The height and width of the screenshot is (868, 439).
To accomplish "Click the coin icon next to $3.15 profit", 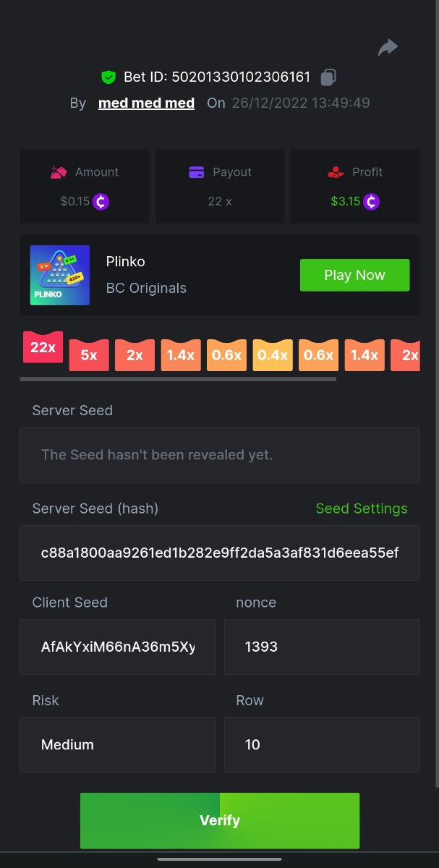I will (371, 201).
